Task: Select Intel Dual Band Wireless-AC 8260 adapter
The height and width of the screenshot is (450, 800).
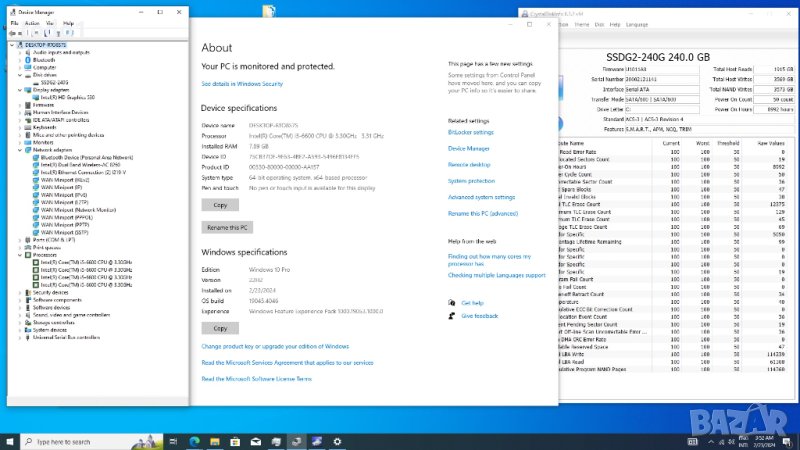Action: (80, 164)
